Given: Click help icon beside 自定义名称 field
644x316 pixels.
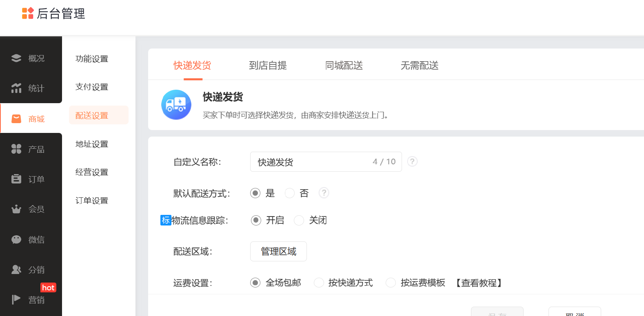Looking at the screenshot, I should point(412,161).
